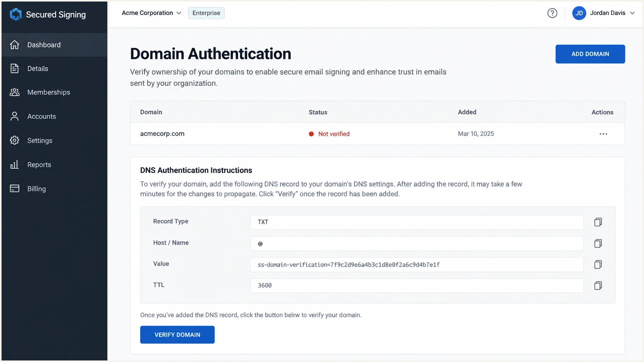
Task: Click the acmecorp.com domain cell
Action: (162, 134)
